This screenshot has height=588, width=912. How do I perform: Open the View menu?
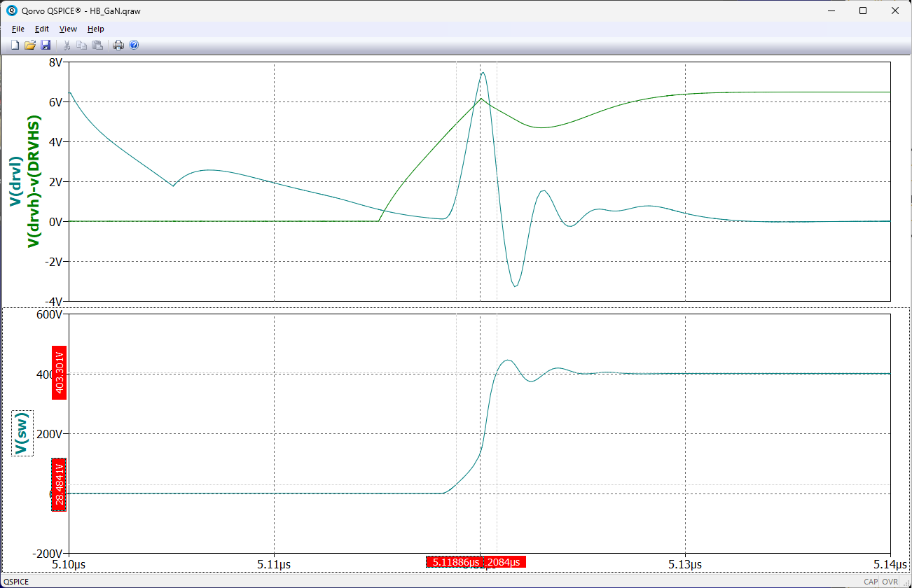68,29
